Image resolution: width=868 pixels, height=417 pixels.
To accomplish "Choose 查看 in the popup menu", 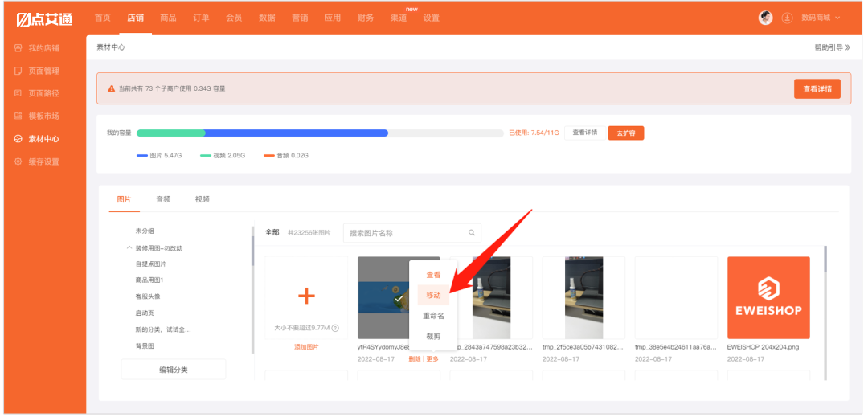I will [433, 275].
